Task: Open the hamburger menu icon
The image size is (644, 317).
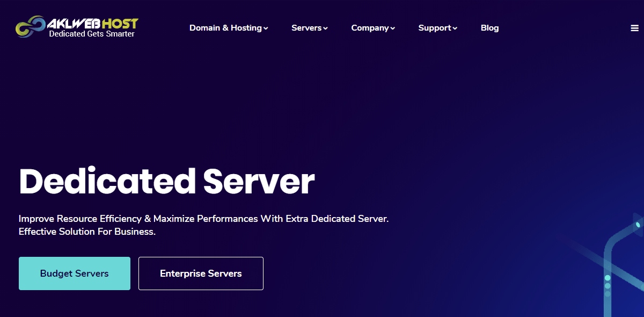Action: pos(634,28)
